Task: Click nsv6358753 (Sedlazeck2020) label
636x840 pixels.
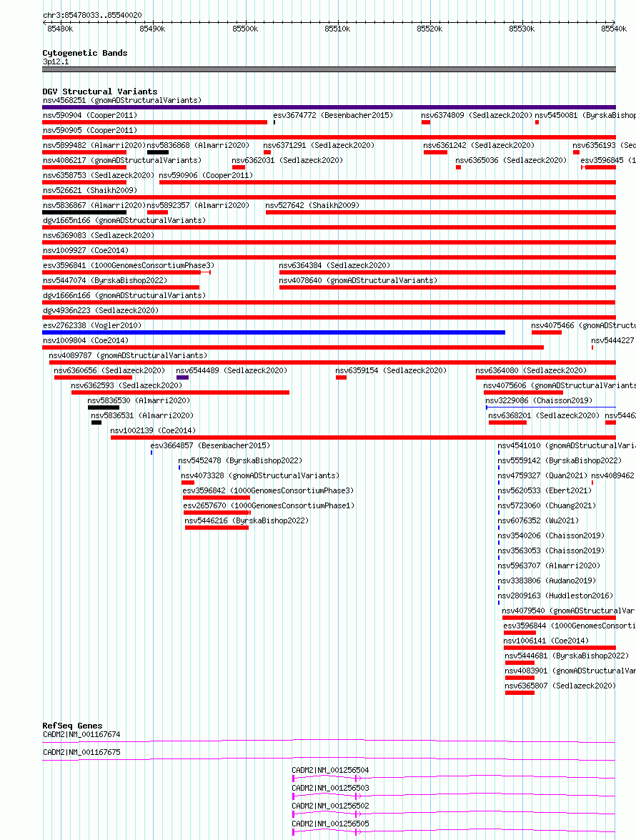Action: (x=99, y=175)
